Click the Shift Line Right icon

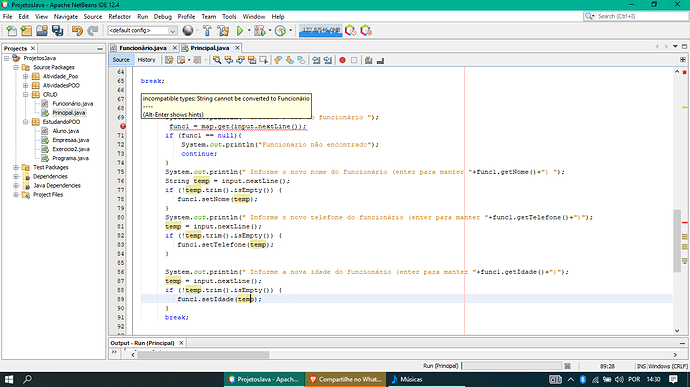(327, 60)
